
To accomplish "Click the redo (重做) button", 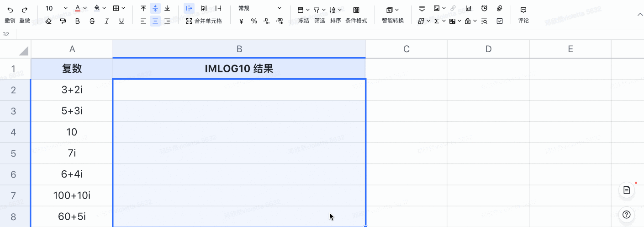I will pyautogui.click(x=25, y=14).
